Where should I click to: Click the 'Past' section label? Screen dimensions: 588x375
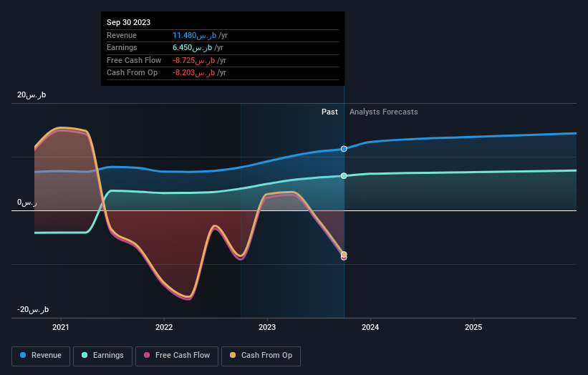(x=329, y=112)
